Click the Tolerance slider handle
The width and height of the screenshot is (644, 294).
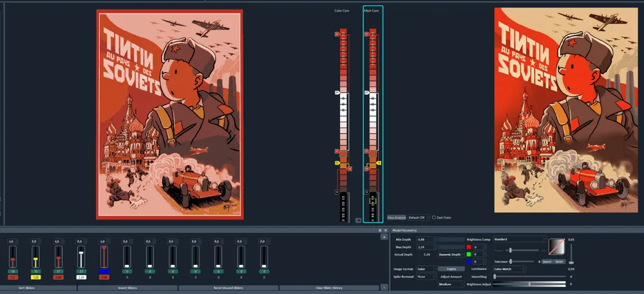pos(510,262)
